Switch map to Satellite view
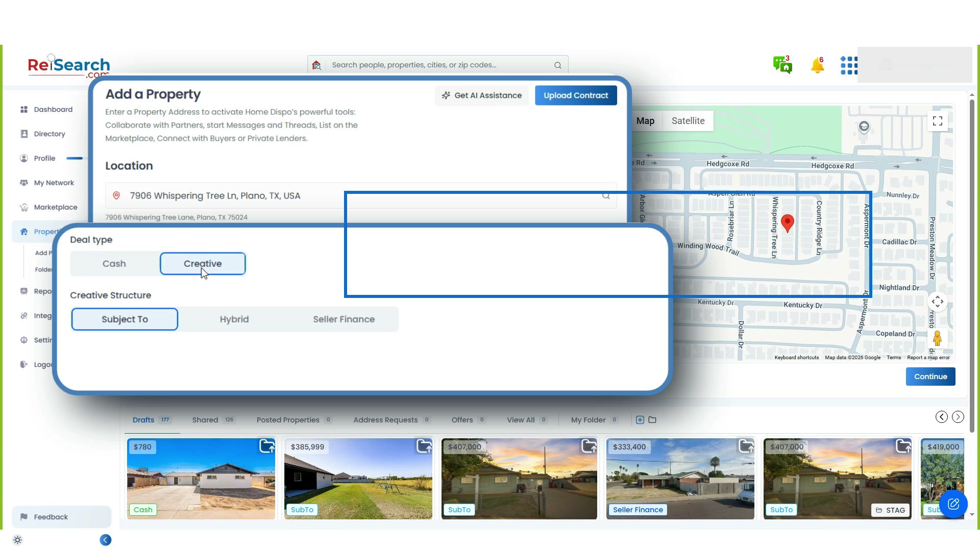The image size is (980, 551). pos(688,121)
